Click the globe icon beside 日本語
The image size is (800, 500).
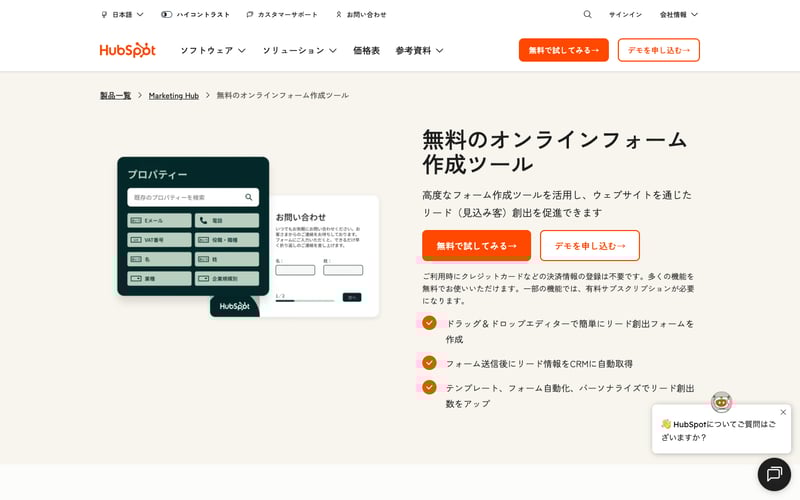104,15
